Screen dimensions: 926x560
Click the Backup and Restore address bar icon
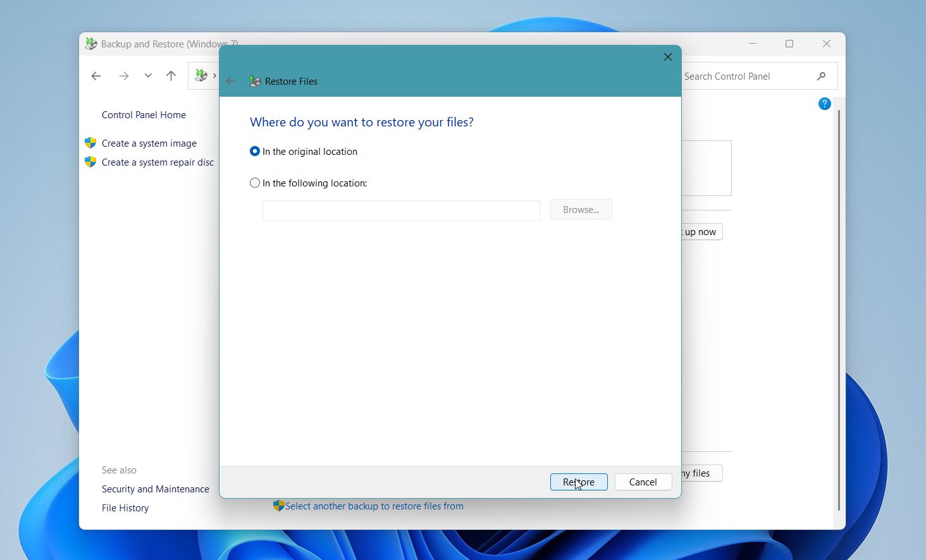click(201, 75)
